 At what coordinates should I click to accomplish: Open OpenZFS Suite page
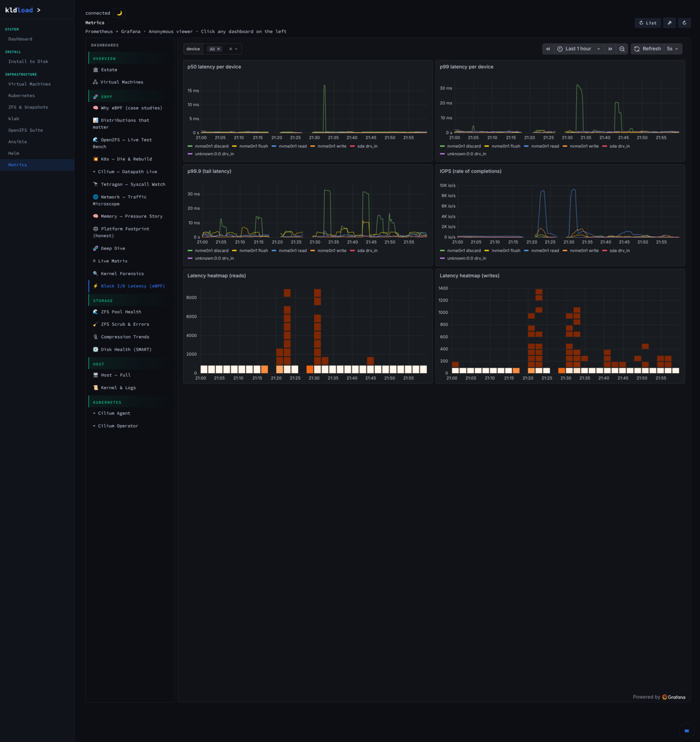(x=37, y=130)
